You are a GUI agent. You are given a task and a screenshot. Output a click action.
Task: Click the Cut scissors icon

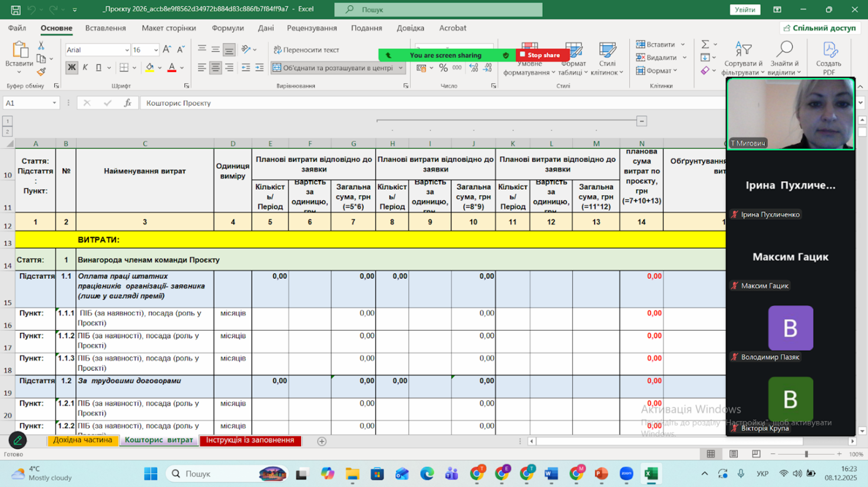41,45
